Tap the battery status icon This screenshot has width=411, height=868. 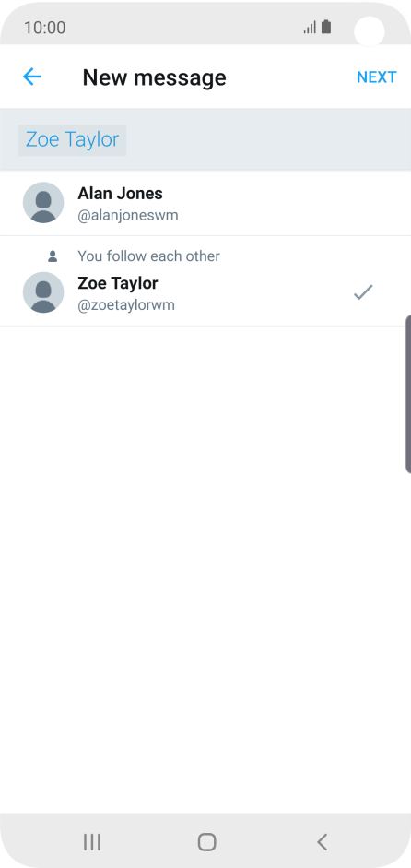[326, 27]
